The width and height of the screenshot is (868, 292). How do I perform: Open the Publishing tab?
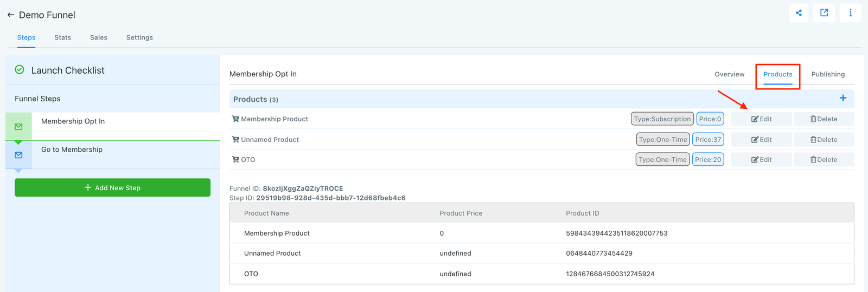click(828, 74)
